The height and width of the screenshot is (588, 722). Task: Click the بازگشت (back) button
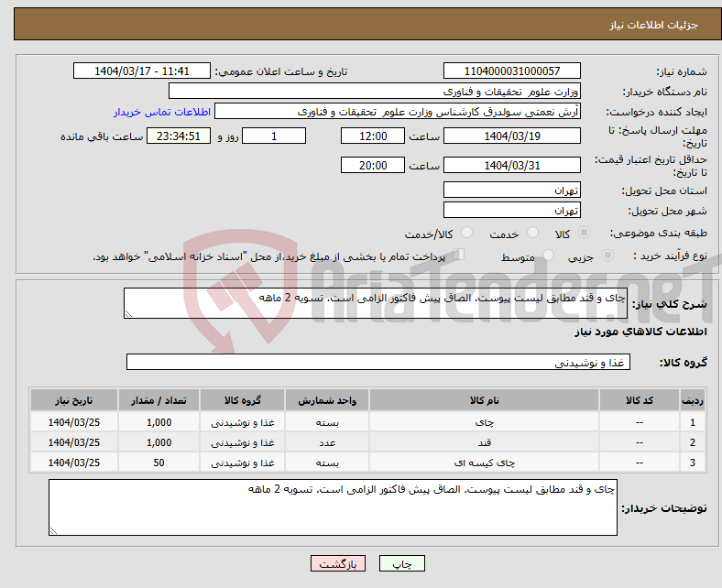[337, 563]
